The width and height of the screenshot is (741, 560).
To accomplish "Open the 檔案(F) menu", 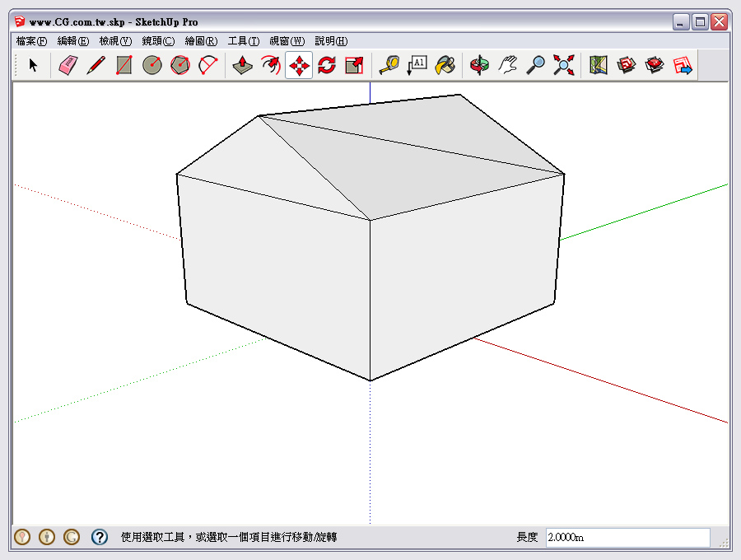I will 31,41.
